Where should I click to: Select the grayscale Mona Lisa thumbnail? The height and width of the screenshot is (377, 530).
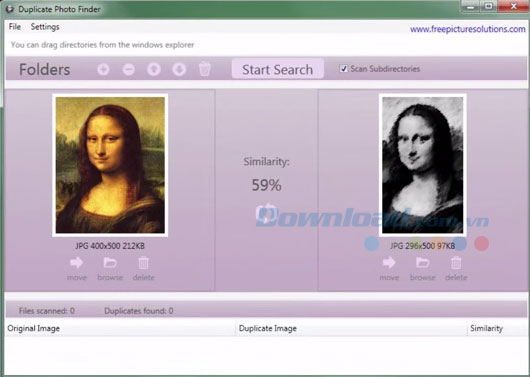click(x=423, y=165)
